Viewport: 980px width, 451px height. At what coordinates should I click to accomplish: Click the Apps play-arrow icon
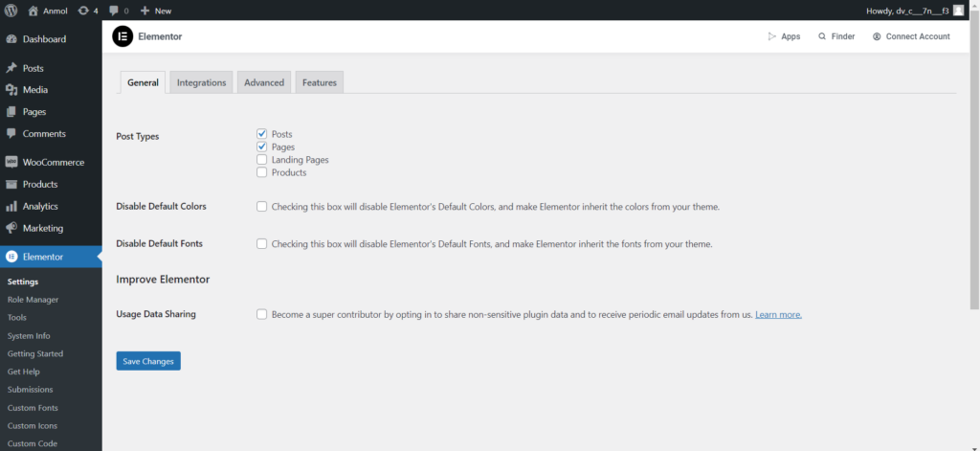tap(772, 36)
